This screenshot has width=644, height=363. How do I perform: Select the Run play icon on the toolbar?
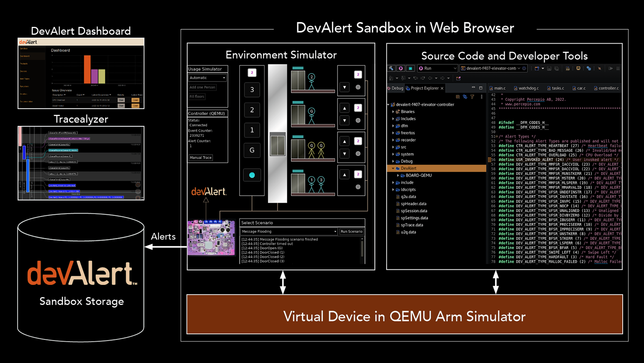401,68
